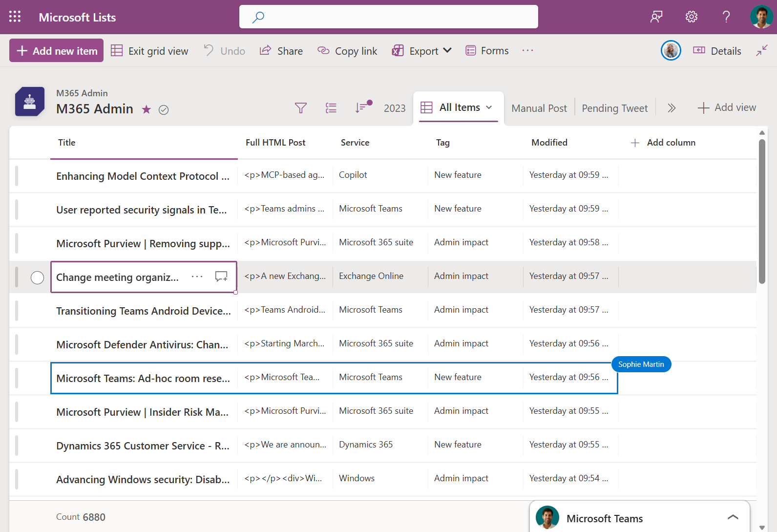This screenshot has width=777, height=532.
Task: Switch to the 2023 view
Action: tap(395, 108)
